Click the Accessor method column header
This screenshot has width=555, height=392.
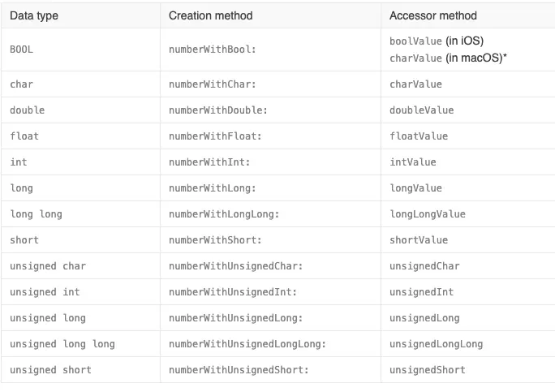(433, 15)
